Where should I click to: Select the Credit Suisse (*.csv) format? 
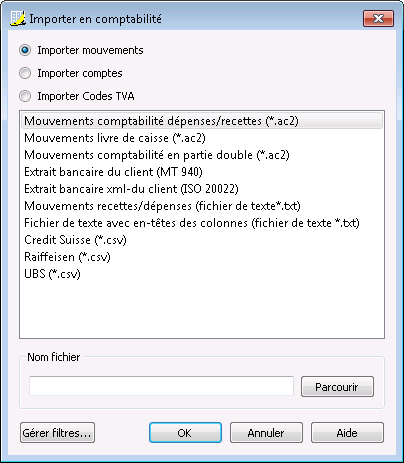(x=202, y=240)
